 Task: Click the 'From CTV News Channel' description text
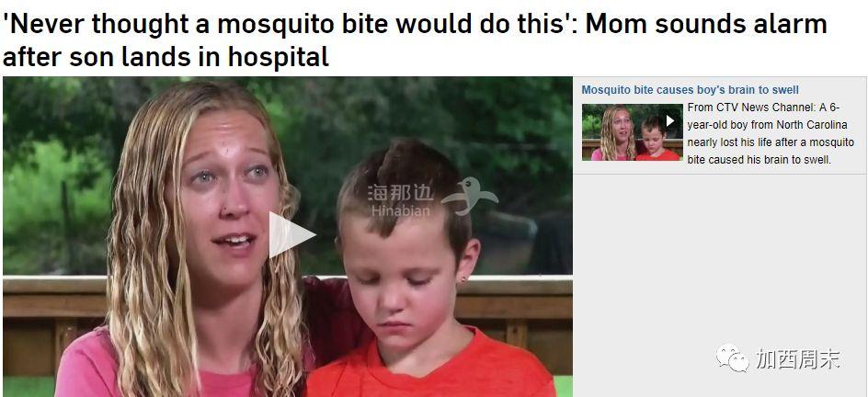[x=764, y=107]
